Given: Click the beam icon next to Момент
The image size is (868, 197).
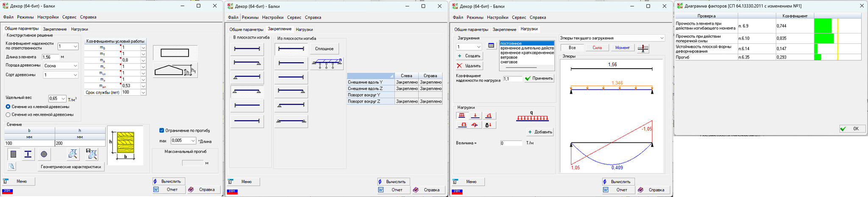Looking at the screenshot, I should click(x=643, y=48).
